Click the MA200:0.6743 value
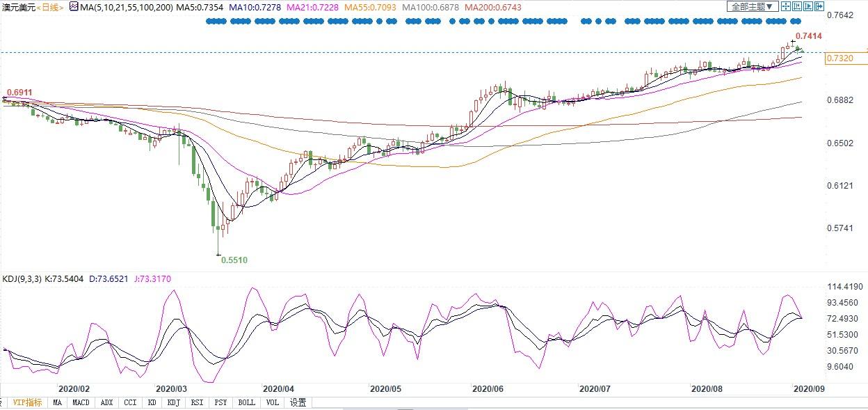Viewport: 868px width, 410px height. (492, 7)
